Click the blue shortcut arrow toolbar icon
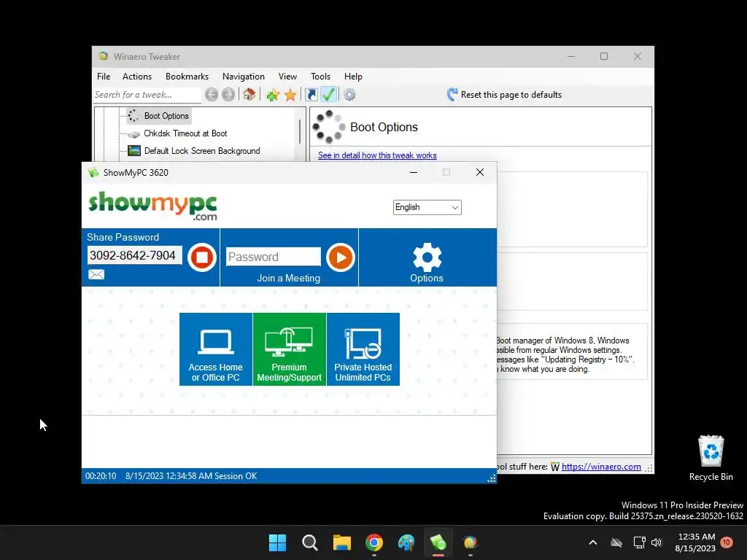The image size is (747, 560). tap(311, 95)
